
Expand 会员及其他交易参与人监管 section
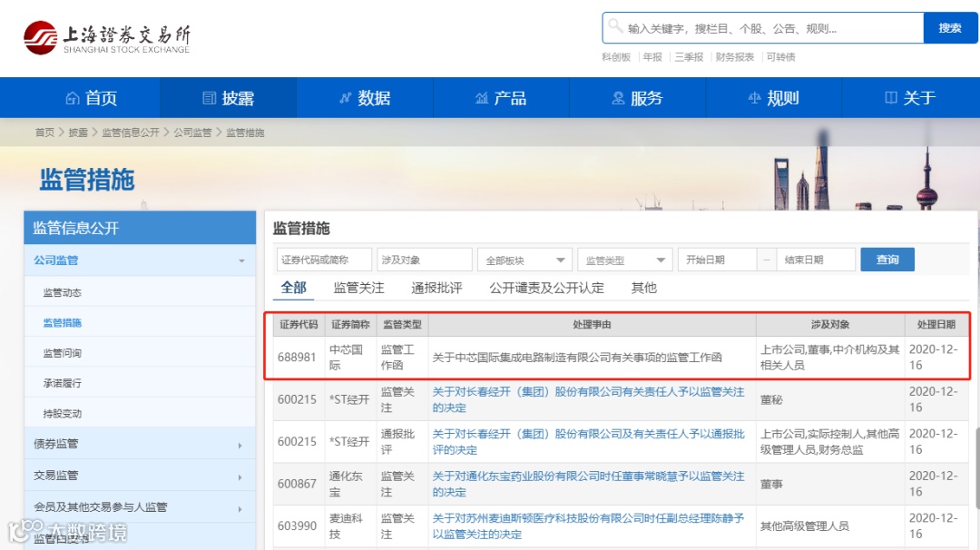(x=140, y=507)
